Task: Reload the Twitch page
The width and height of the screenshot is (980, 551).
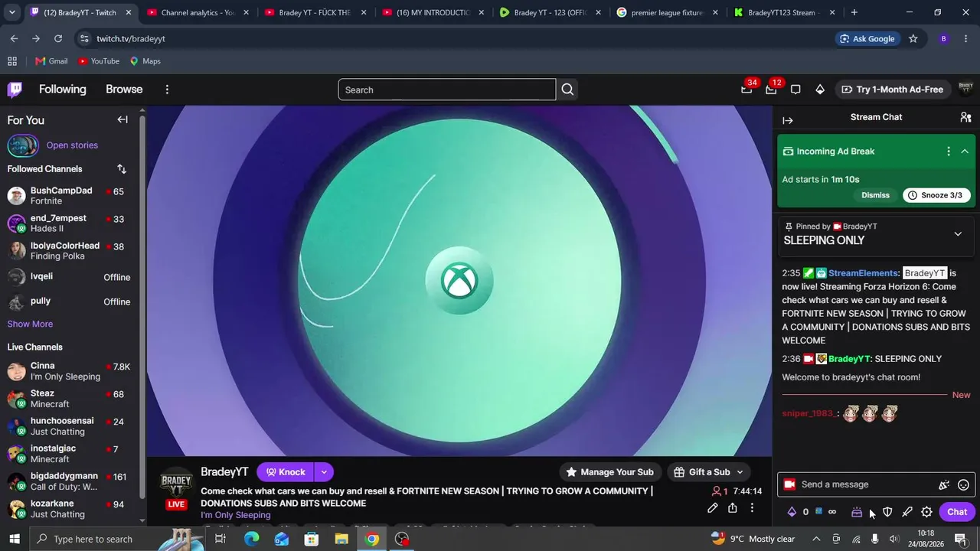Action: 58,39
